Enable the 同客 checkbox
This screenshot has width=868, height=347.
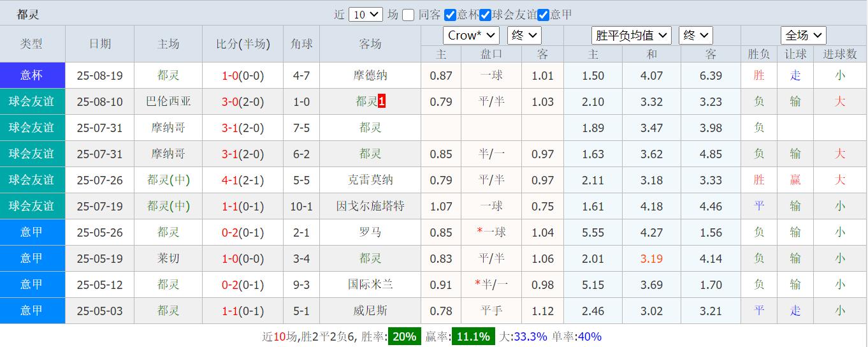click(409, 15)
